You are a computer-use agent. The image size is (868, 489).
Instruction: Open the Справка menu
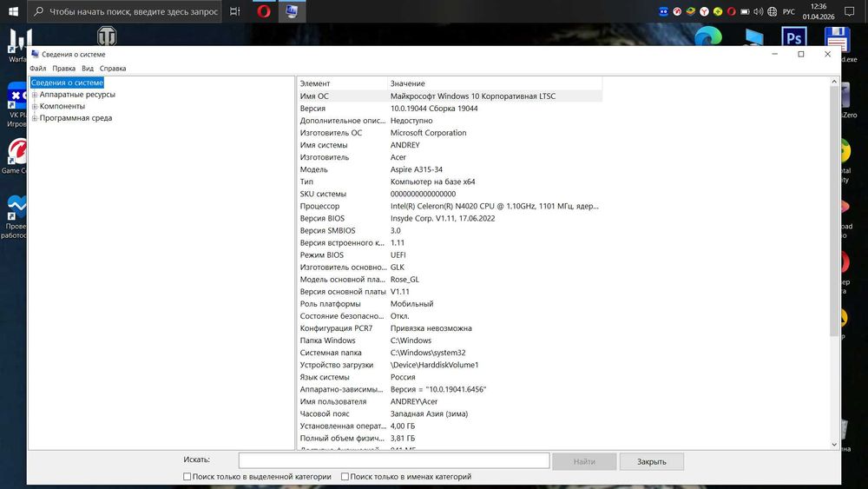pos(113,68)
